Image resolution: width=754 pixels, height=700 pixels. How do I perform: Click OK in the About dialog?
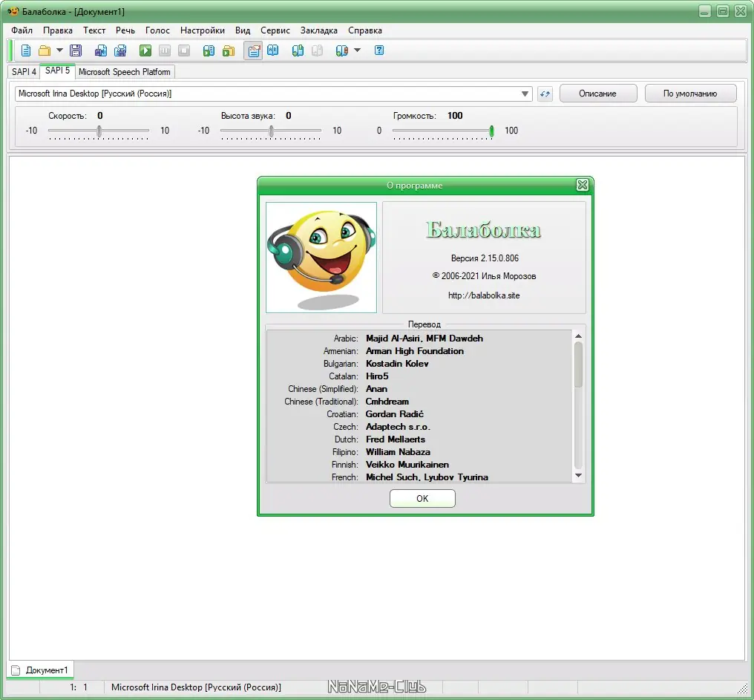pyautogui.click(x=422, y=498)
